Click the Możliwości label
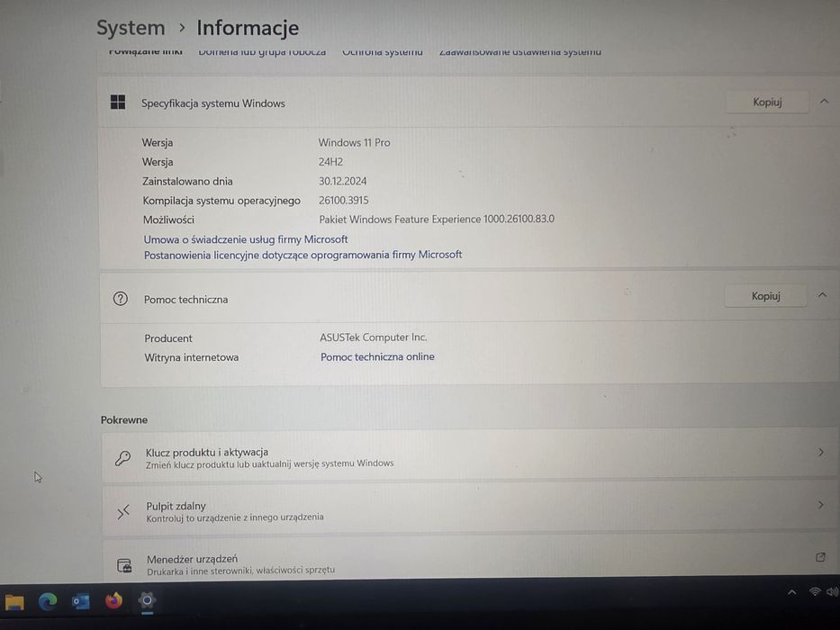 [168, 220]
